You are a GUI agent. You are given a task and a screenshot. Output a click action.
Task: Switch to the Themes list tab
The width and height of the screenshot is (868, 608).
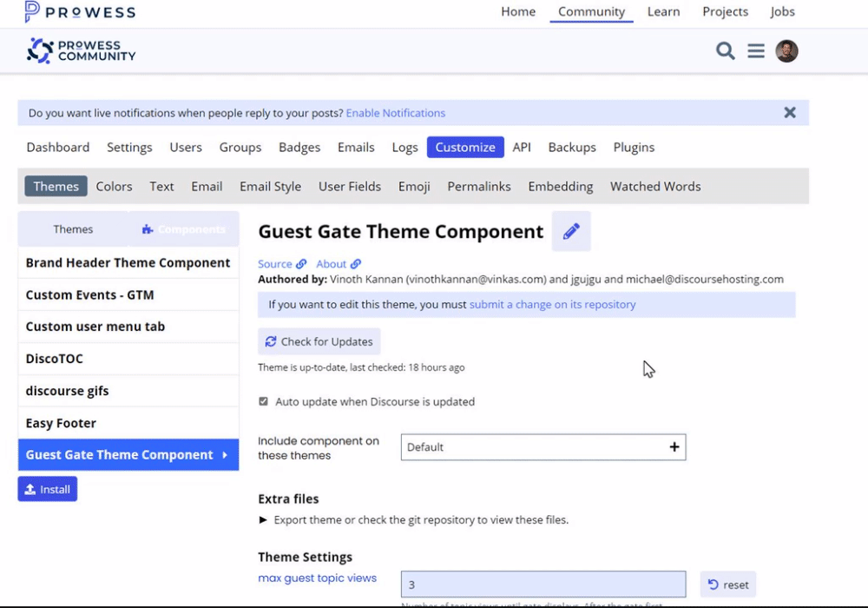(73, 229)
